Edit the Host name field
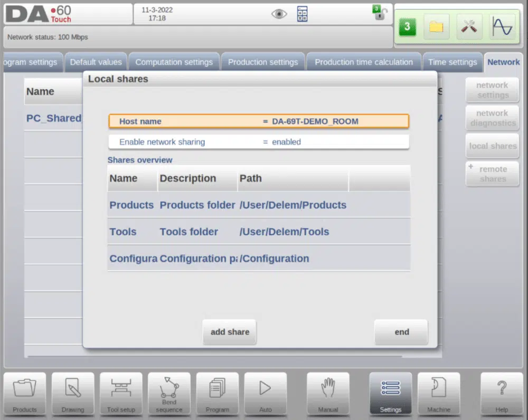 click(x=259, y=121)
